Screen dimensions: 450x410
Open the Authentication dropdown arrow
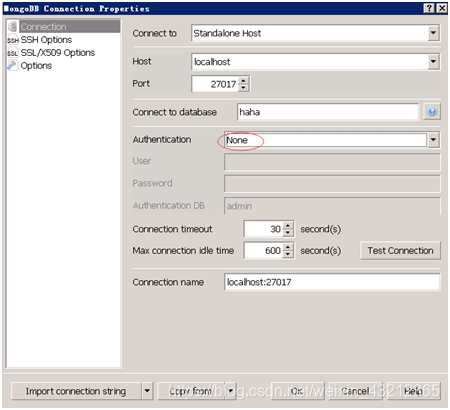(x=433, y=140)
